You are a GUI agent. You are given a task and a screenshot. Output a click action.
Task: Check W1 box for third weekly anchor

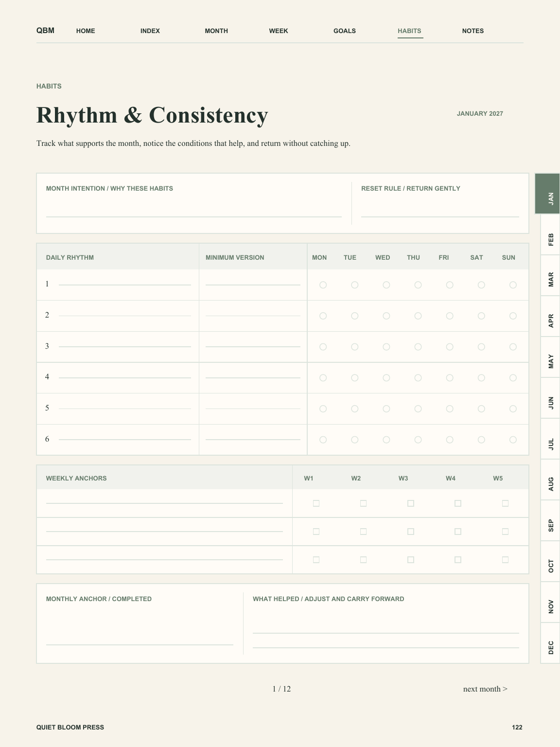[316, 560]
